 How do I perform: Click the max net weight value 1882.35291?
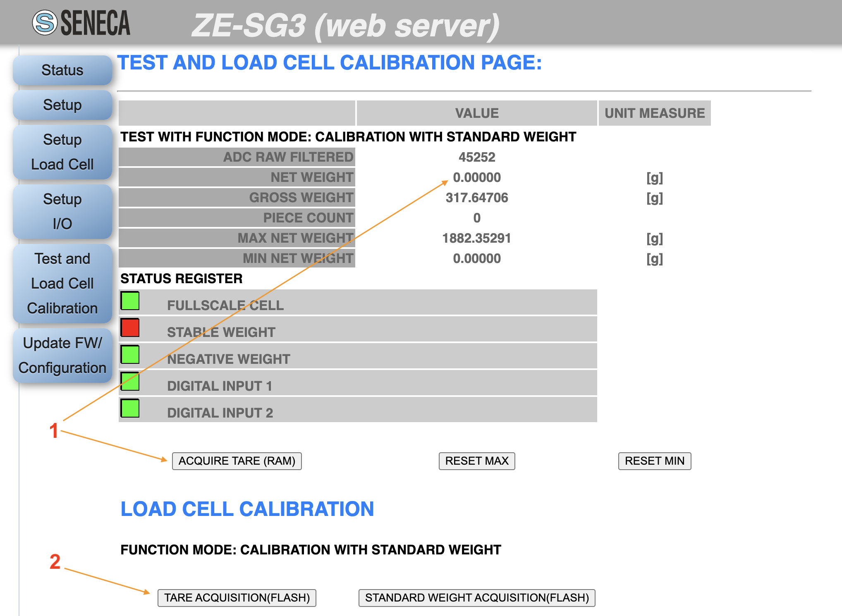(x=477, y=238)
